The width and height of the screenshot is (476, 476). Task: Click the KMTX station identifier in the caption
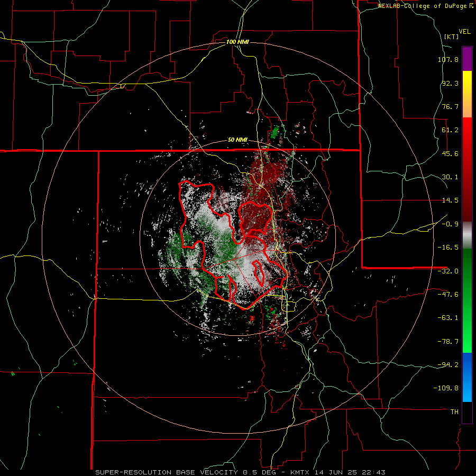tap(300, 472)
